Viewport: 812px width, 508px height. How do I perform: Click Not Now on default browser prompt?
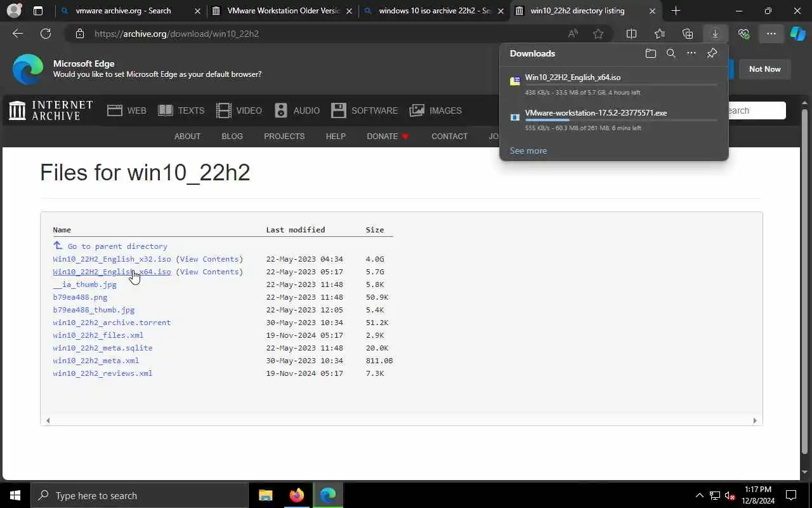pyautogui.click(x=764, y=69)
